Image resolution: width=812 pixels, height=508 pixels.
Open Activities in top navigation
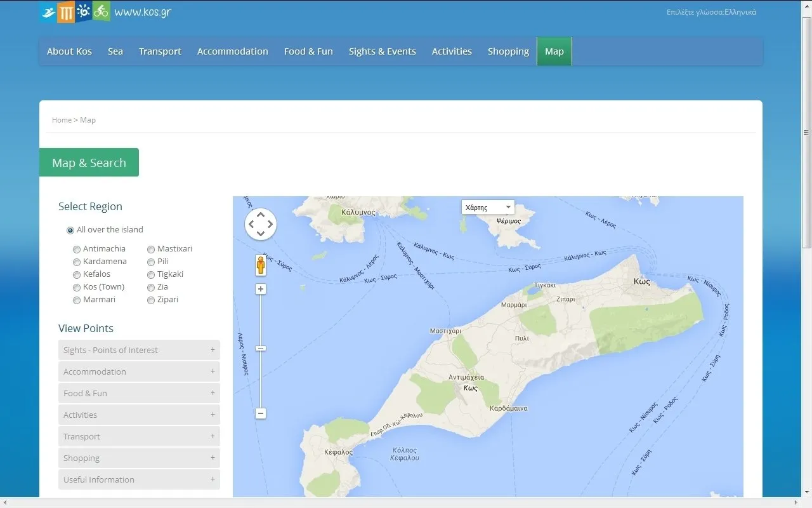coord(452,51)
